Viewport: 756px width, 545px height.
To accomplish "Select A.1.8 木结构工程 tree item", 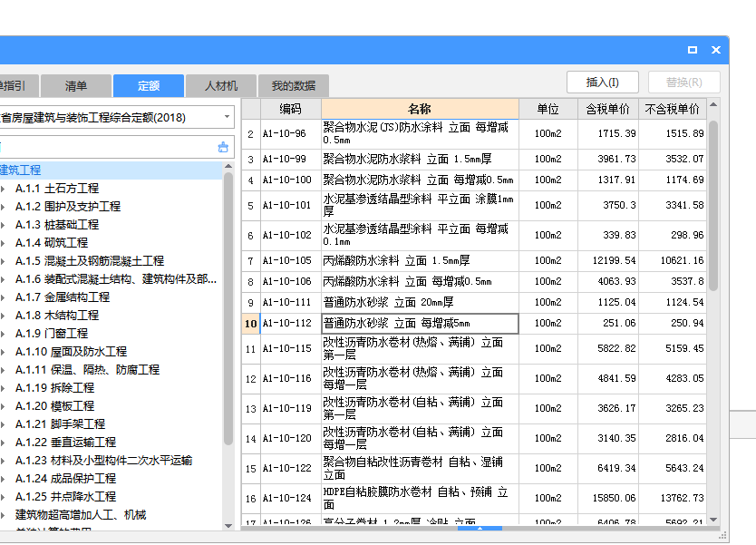I will pyautogui.click(x=57, y=316).
